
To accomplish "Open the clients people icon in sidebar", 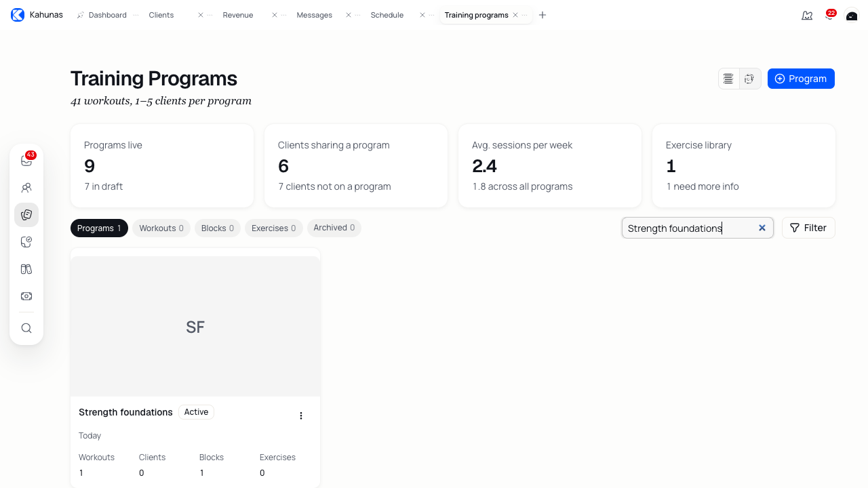I will pos(26,188).
